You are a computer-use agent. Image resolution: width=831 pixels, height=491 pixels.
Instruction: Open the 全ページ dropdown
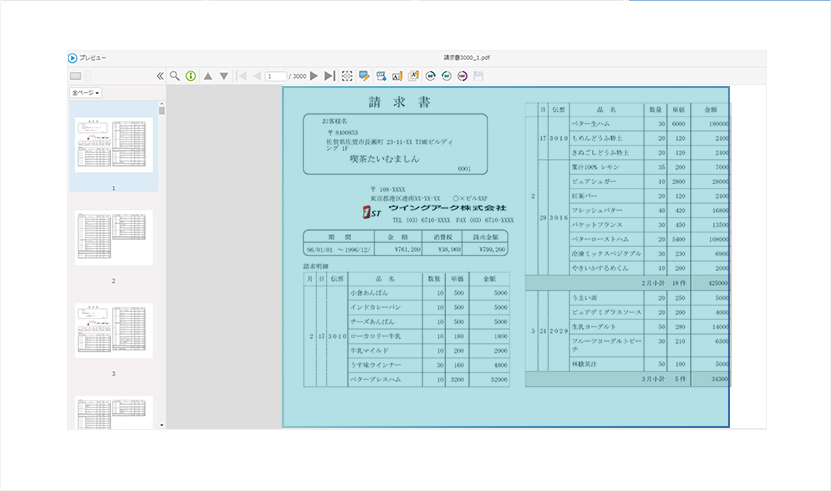85,93
